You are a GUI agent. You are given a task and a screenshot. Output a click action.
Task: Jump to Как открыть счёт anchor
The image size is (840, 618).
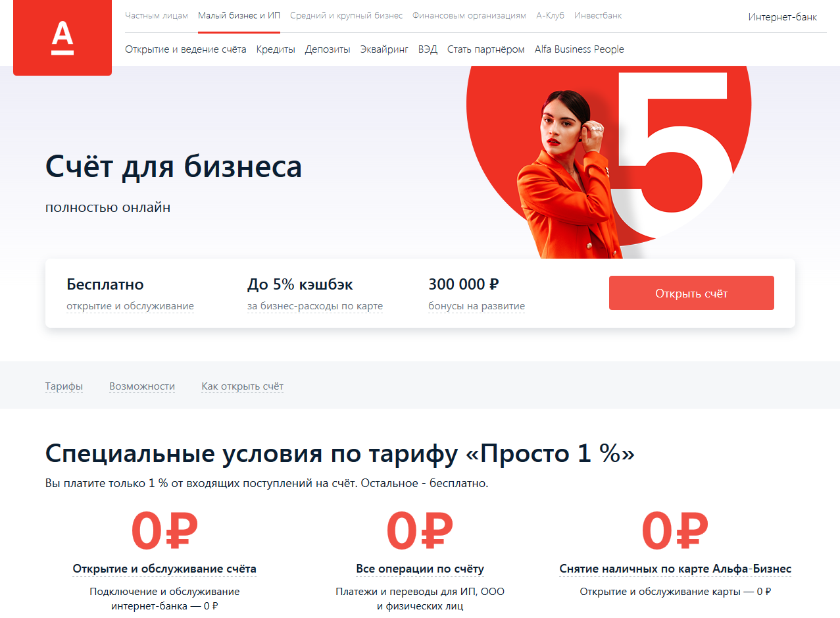[x=242, y=386]
